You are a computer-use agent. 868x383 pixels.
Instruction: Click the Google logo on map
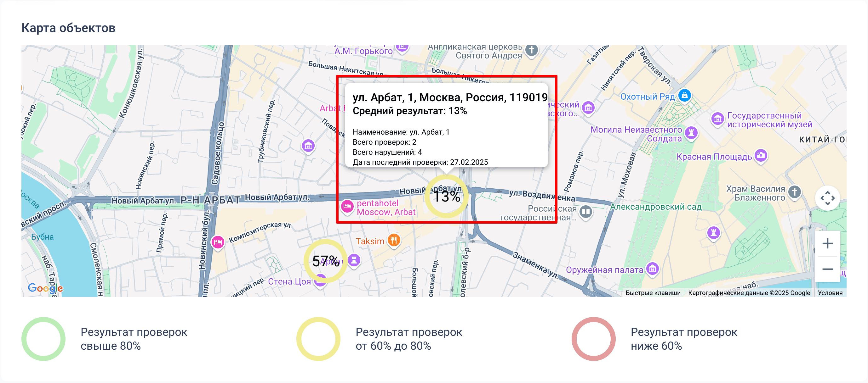coord(45,288)
